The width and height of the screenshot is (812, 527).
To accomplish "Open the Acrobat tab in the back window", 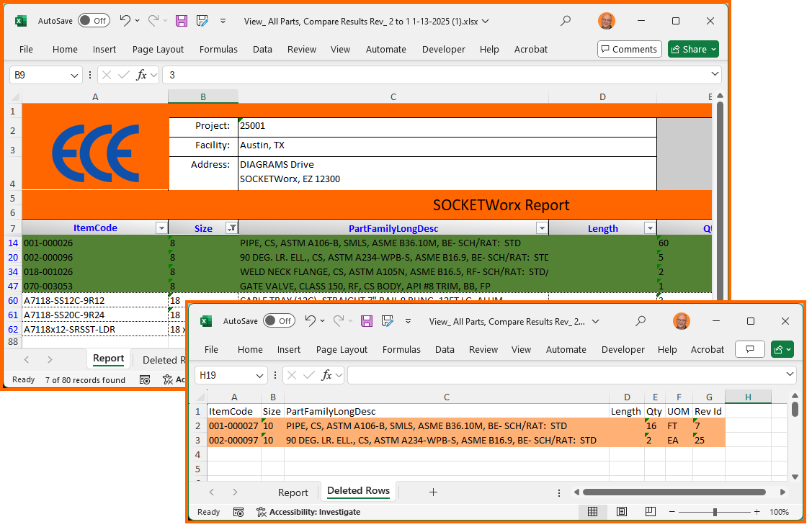I will tap(531, 49).
